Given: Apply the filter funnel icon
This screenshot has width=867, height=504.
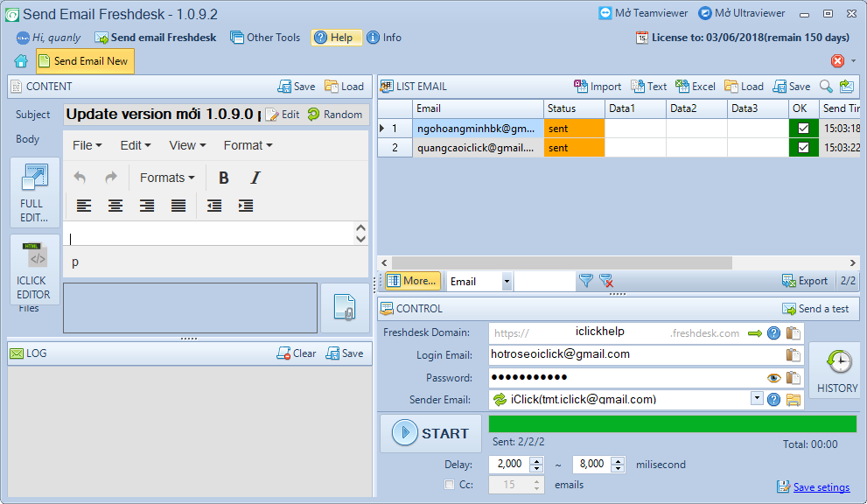Looking at the screenshot, I should (x=586, y=281).
